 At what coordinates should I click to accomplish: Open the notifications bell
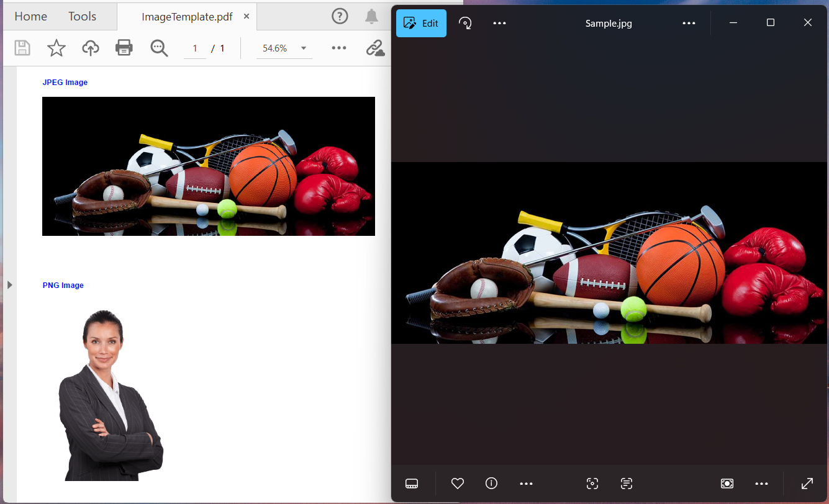tap(371, 17)
